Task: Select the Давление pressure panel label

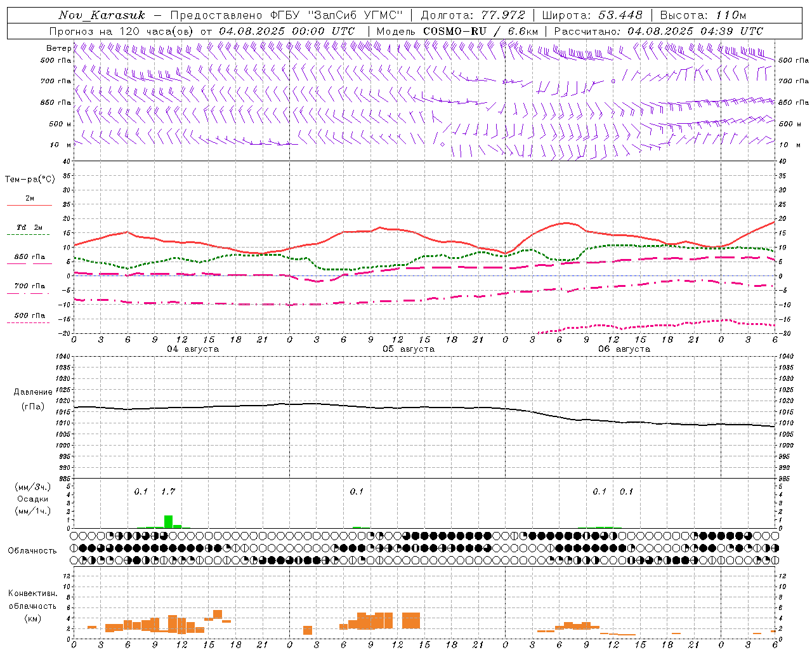Action: coord(33,392)
